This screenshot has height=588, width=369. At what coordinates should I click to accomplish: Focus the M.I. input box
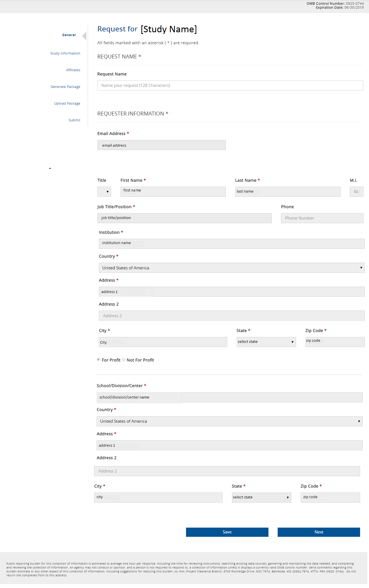(x=356, y=192)
